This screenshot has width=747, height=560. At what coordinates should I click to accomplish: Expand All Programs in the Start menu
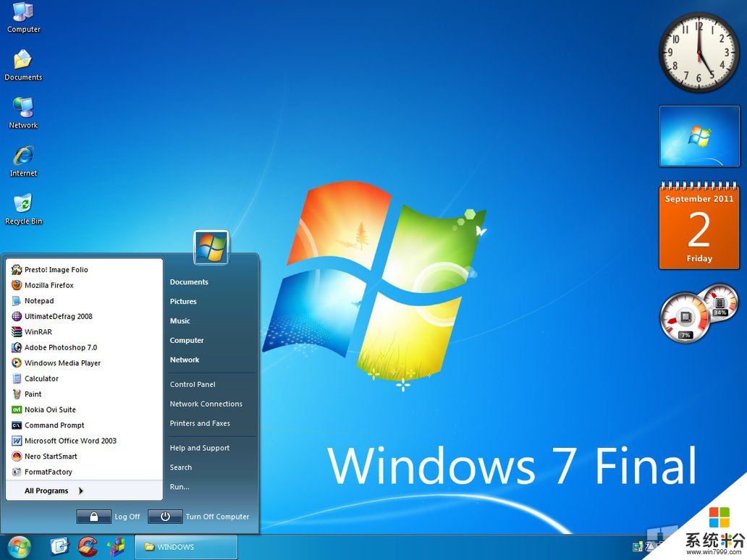[84, 491]
